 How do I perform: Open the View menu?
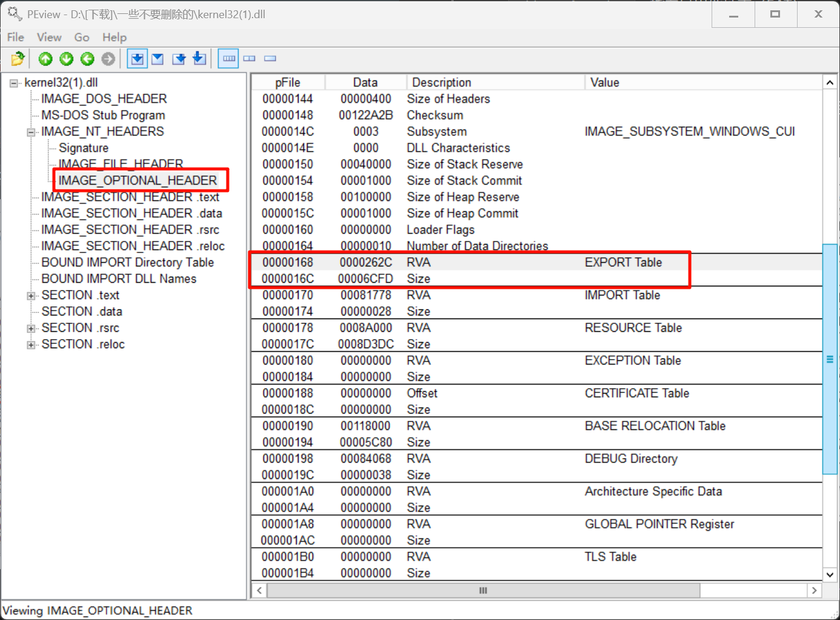(49, 38)
